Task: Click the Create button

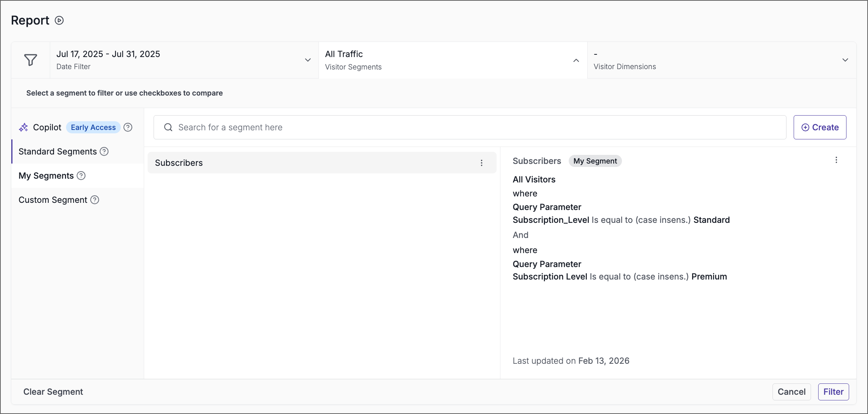Action: (820, 127)
